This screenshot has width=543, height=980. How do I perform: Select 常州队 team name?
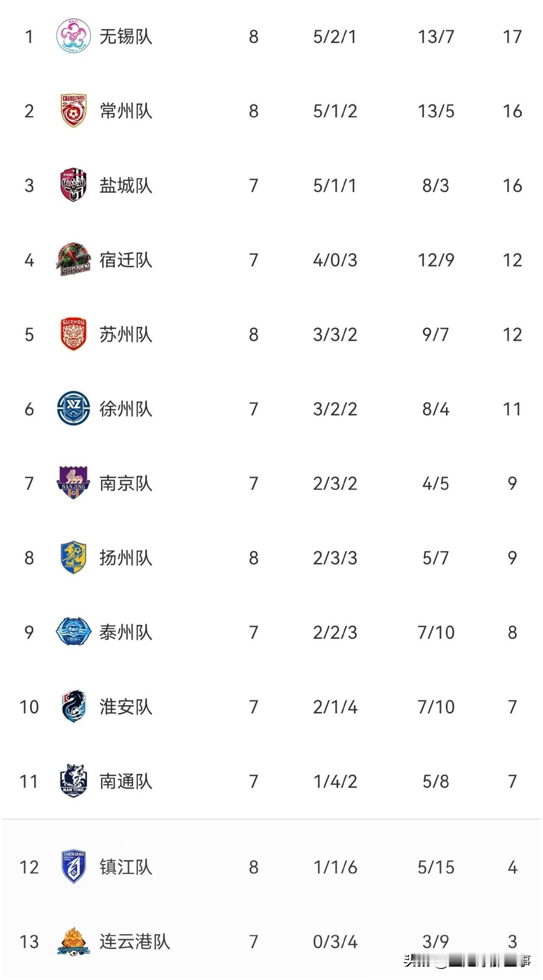(126, 111)
